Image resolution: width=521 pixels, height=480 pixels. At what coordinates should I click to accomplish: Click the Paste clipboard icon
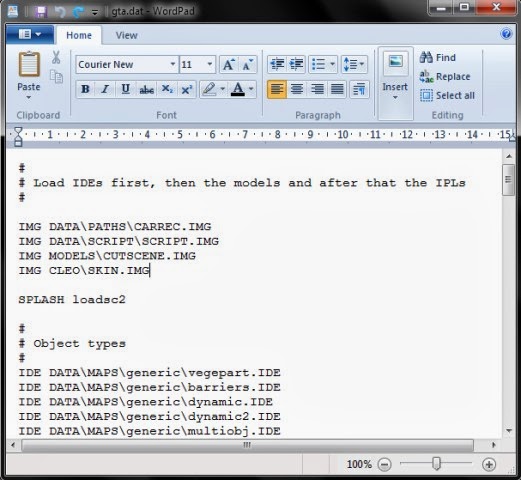(x=29, y=64)
